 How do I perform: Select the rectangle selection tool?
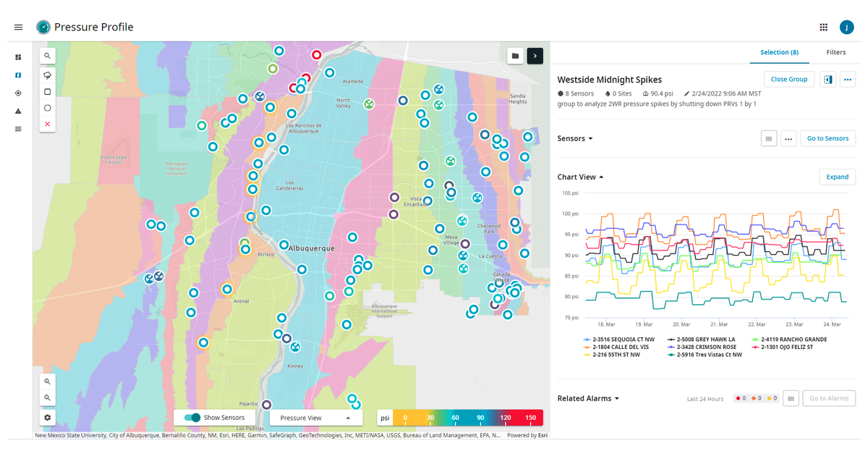pyautogui.click(x=47, y=91)
